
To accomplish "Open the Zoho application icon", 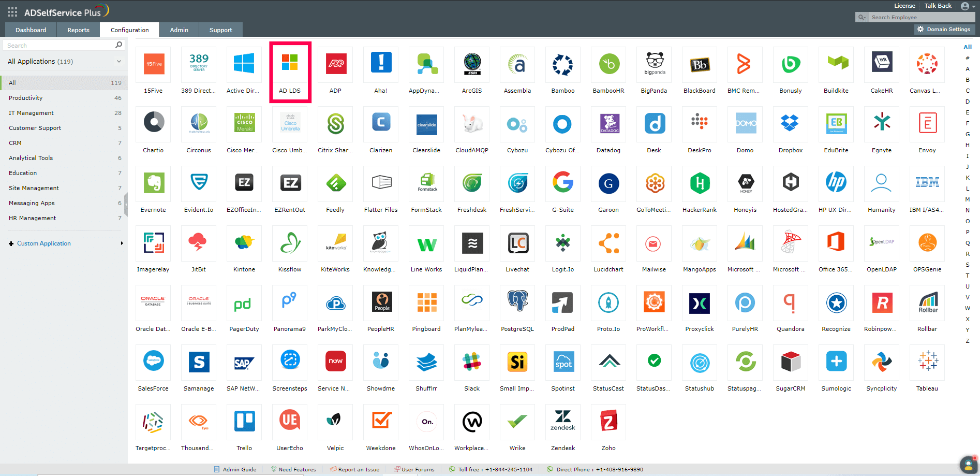I will click(609, 422).
